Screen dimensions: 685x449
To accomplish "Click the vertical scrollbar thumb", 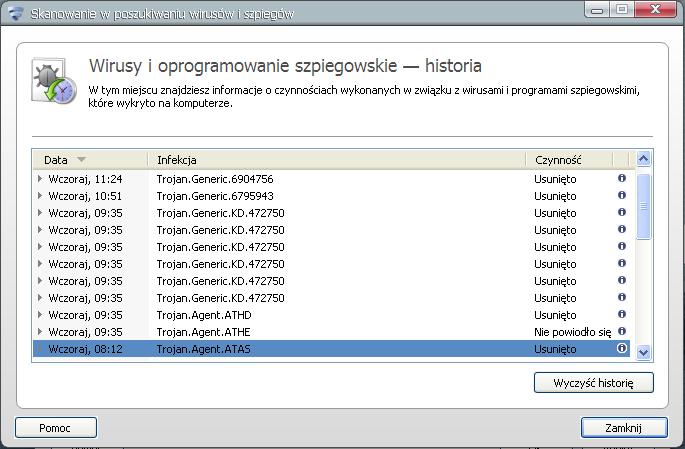I will (x=643, y=206).
